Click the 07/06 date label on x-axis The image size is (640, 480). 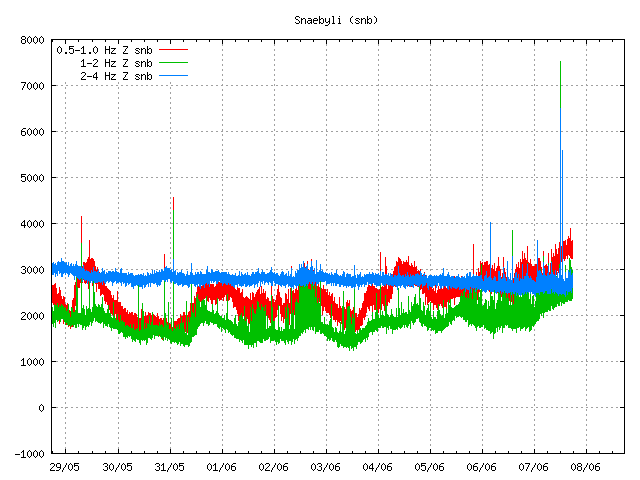[x=534, y=467]
